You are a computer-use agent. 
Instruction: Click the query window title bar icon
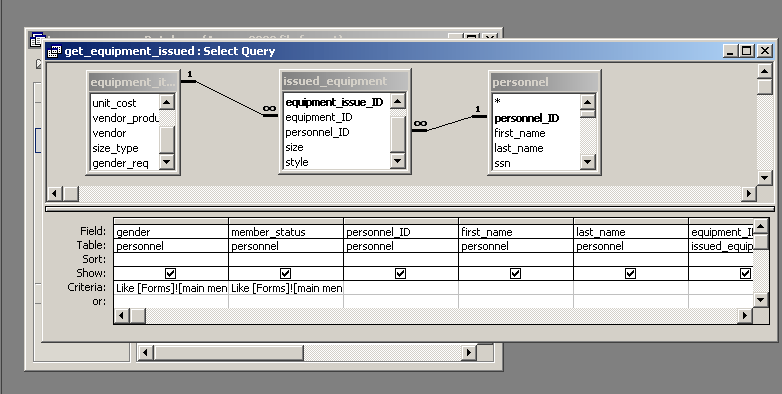pos(54,51)
